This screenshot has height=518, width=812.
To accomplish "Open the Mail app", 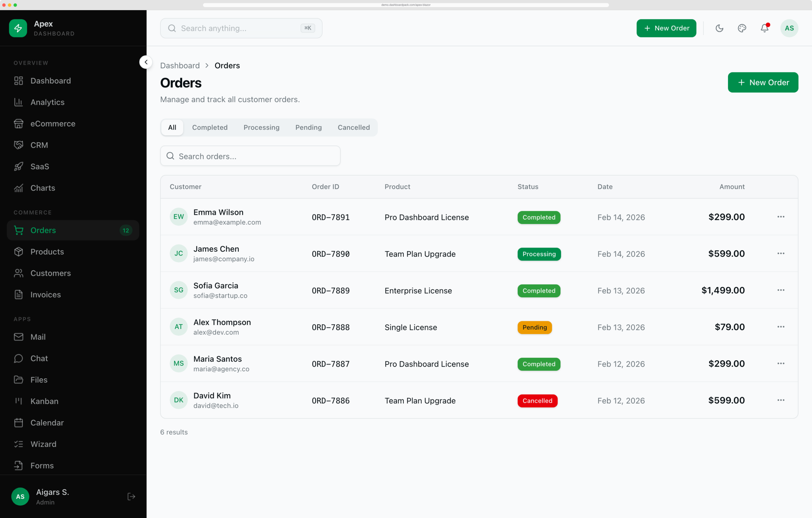I will (x=73, y=337).
